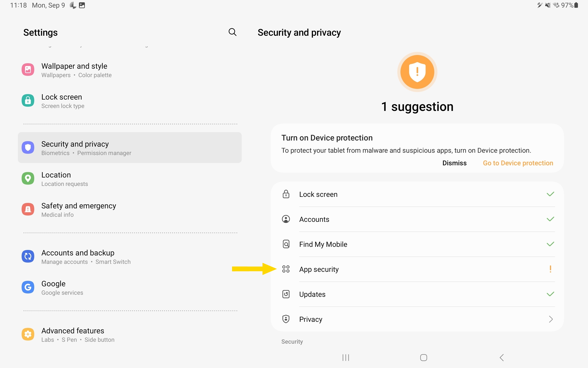The image size is (588, 368).
Task: Open the Accounts security row
Action: pos(314,219)
